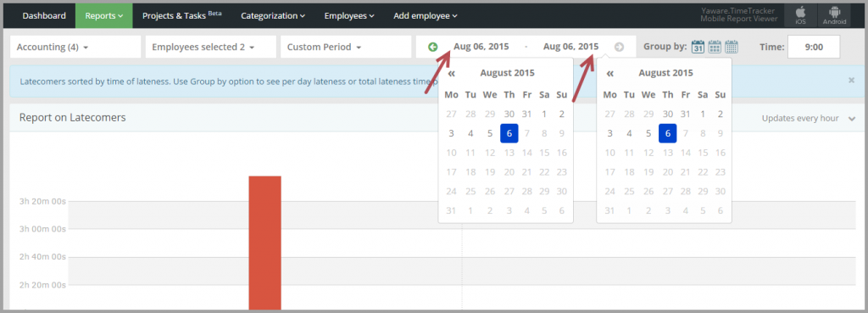
Task: Select August 2 in the right calendar
Action: pos(721,115)
